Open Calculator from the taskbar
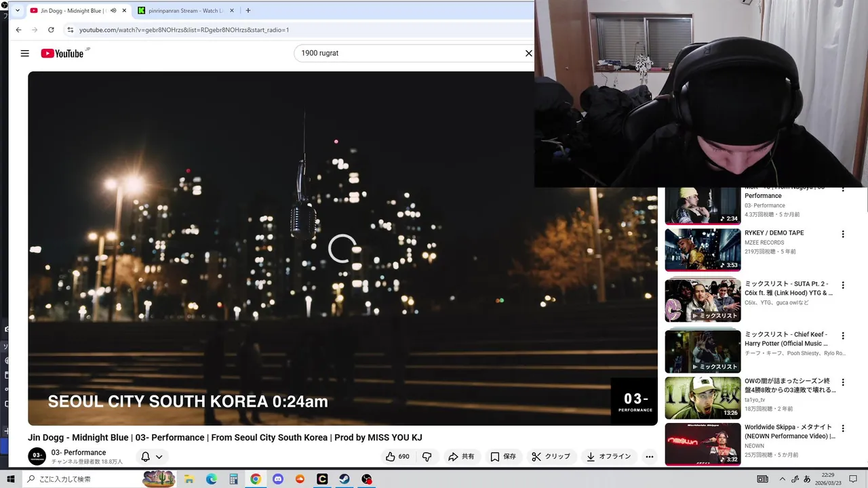 [x=233, y=479]
